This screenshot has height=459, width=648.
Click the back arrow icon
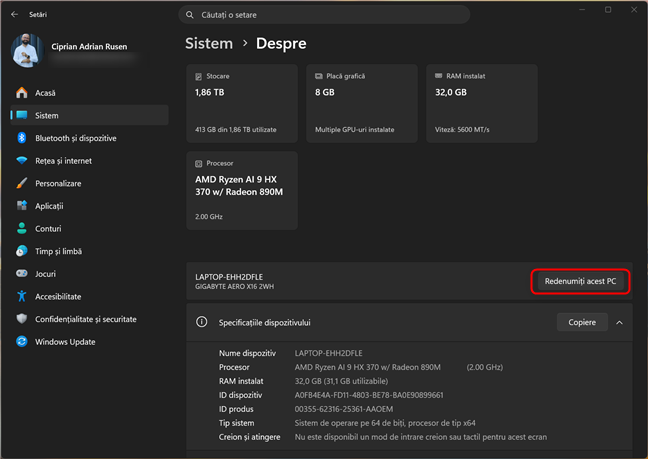[x=14, y=14]
